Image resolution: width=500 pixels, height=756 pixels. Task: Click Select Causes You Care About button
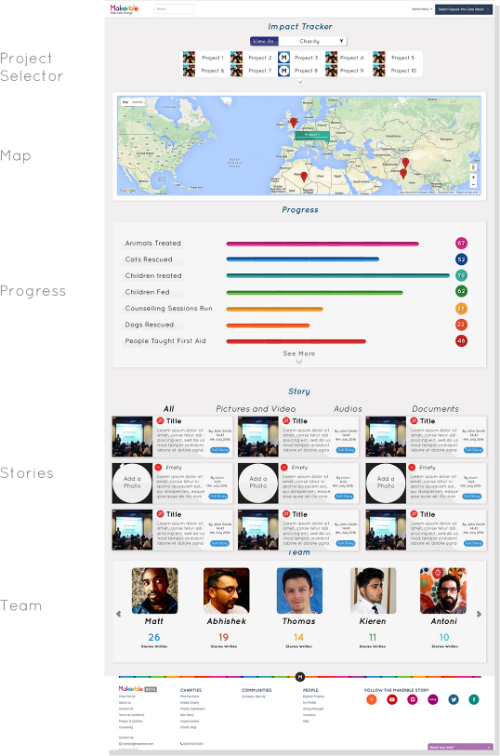(x=464, y=9)
